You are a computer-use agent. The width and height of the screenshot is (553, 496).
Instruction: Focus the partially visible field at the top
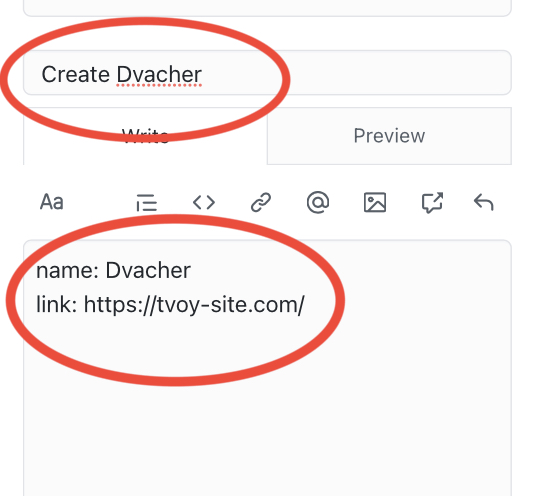pyautogui.click(x=267, y=8)
